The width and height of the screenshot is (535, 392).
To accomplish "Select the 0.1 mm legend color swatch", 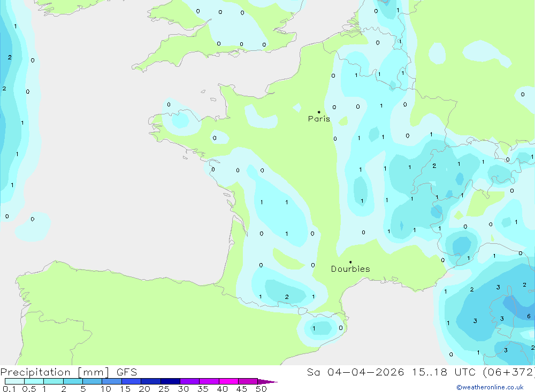I will point(14,381).
